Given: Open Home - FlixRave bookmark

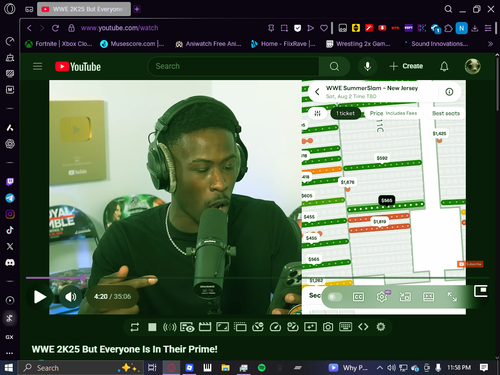Looking at the screenshot, I should 283,44.
